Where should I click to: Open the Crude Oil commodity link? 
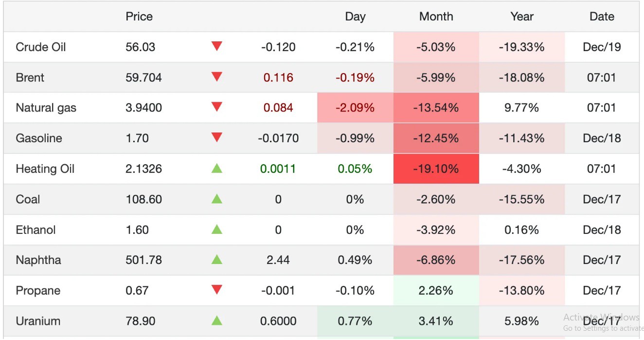[x=41, y=47]
